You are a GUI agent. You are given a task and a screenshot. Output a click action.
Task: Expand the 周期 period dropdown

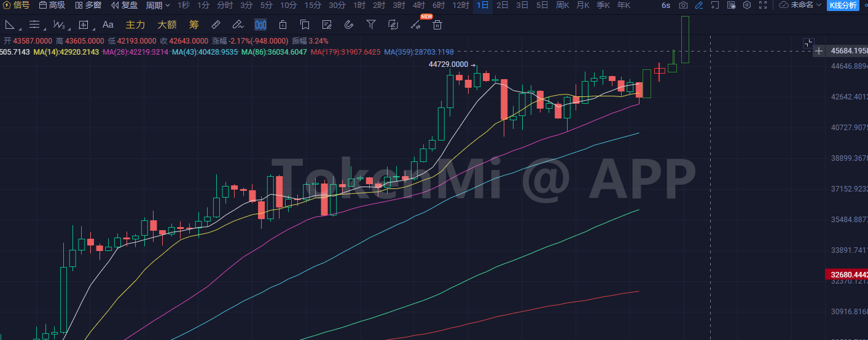click(158, 5)
